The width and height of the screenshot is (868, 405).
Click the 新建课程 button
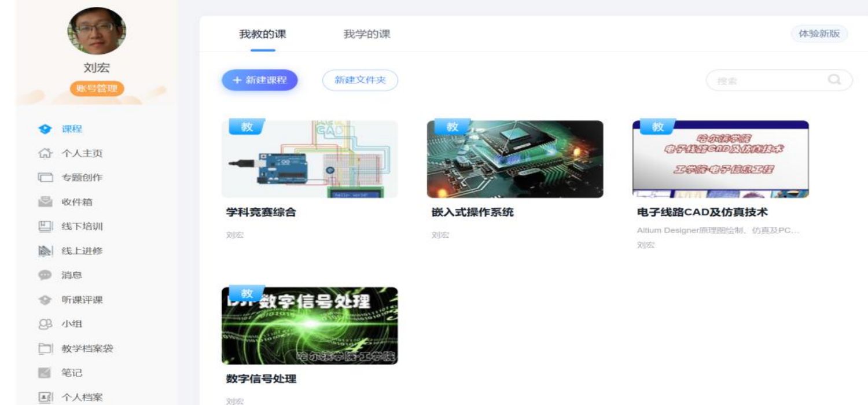[260, 80]
